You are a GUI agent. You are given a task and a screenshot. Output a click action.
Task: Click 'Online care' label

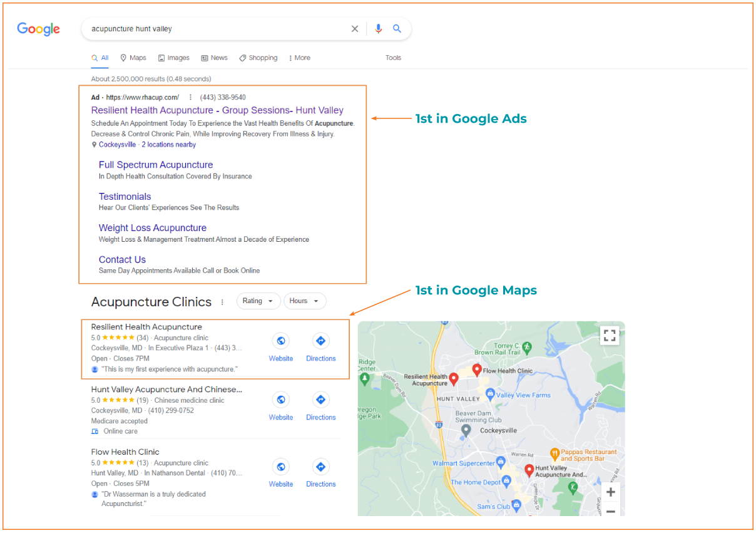click(120, 431)
